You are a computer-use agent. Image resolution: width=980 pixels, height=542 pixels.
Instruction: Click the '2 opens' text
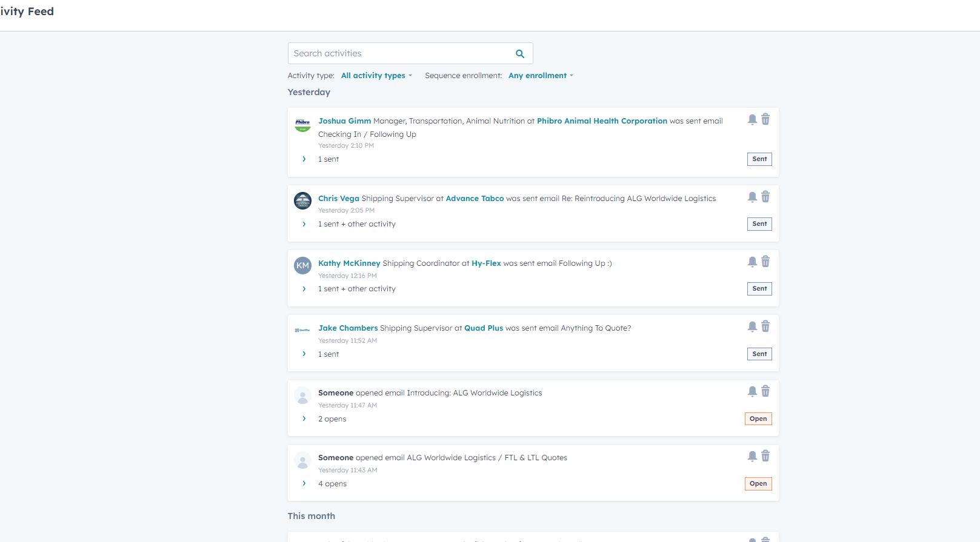tap(332, 419)
